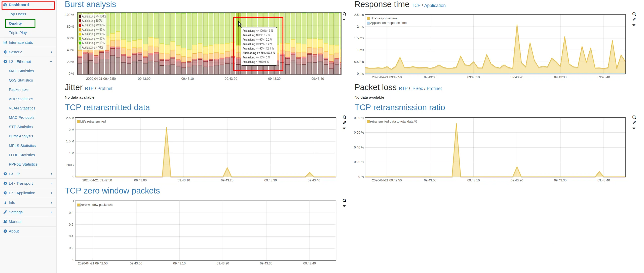The width and height of the screenshot is (644, 273).
Task: Click the IPSec link next to Packet loss
Action: 417,89
